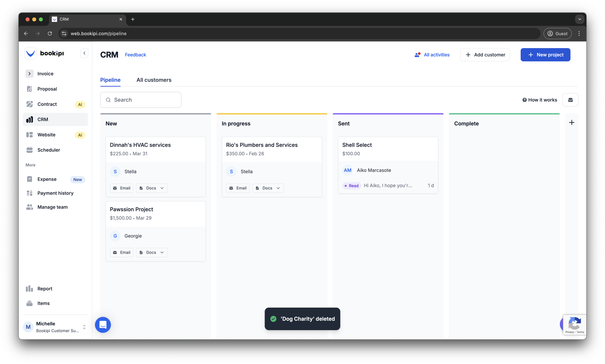View Payment history

(x=55, y=193)
